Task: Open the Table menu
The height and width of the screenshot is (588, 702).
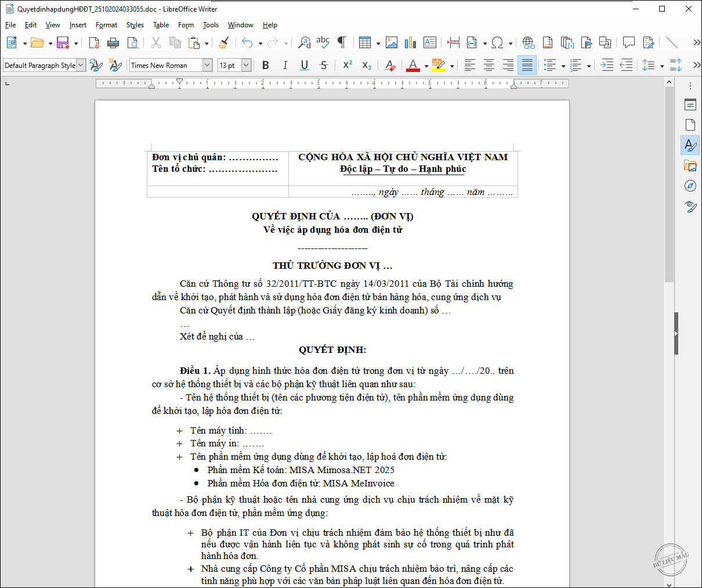Action: coord(161,25)
